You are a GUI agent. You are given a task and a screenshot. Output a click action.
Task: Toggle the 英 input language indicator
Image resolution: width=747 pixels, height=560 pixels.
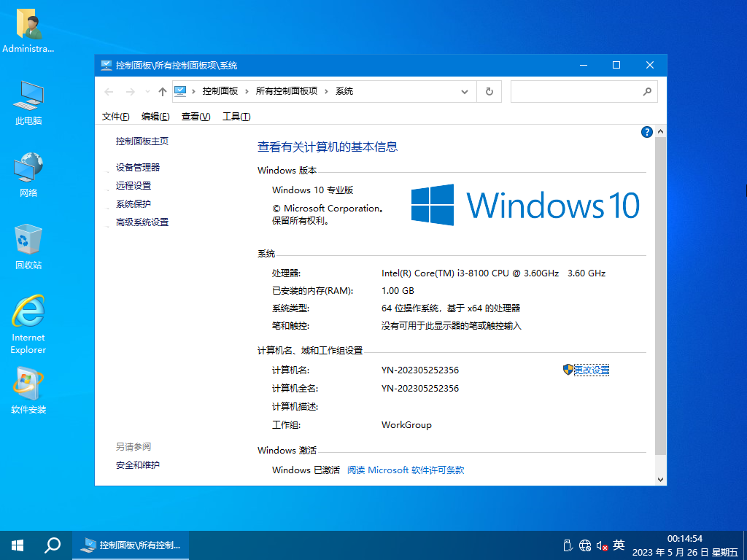(619, 545)
